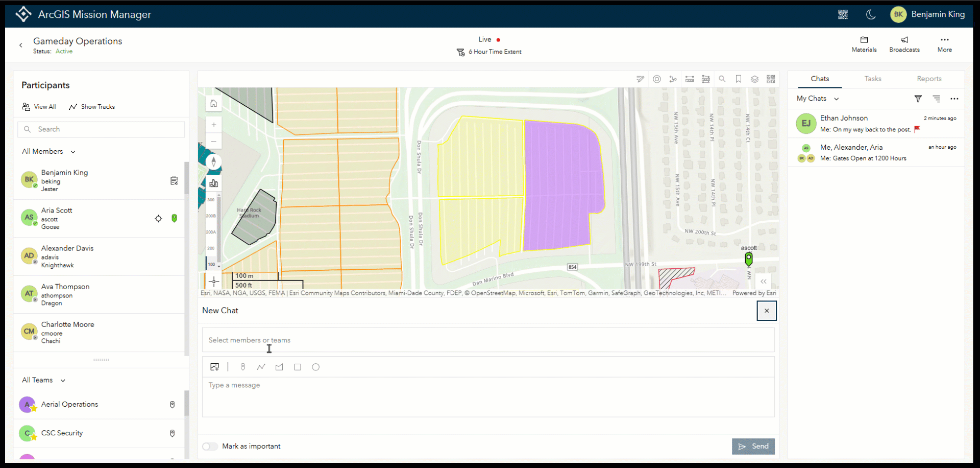The height and width of the screenshot is (468, 980).
Task: Select participant Alexander Davis
Action: coord(99,256)
